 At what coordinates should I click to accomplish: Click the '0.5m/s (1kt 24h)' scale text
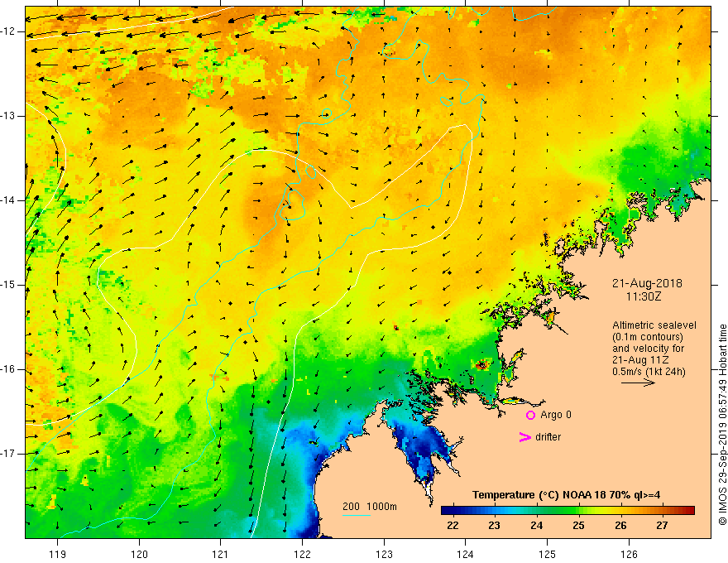[x=649, y=372]
